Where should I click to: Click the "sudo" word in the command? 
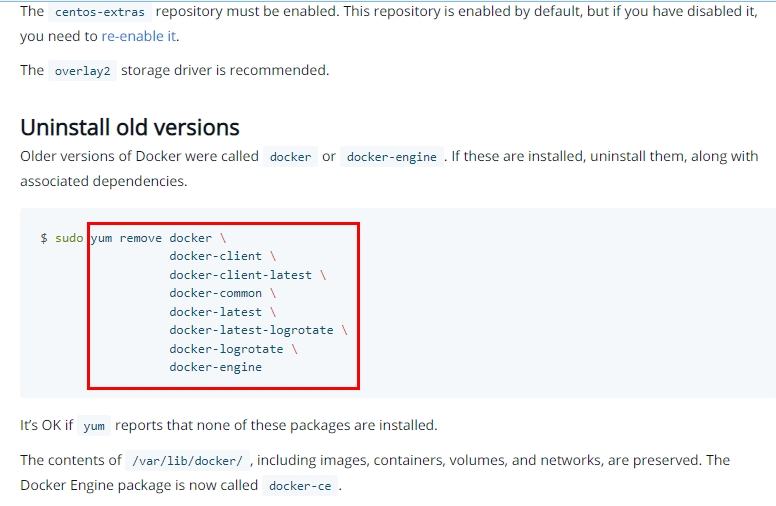[69, 238]
